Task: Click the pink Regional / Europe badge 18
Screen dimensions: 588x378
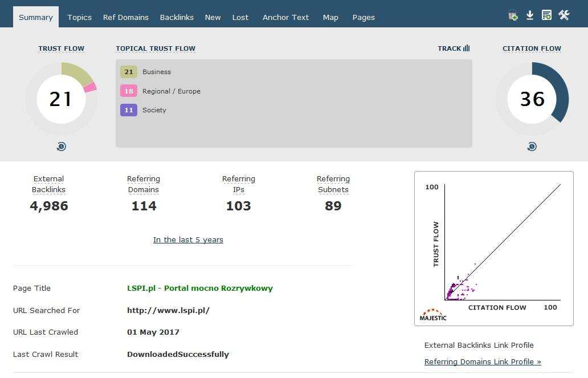Action: tap(129, 91)
